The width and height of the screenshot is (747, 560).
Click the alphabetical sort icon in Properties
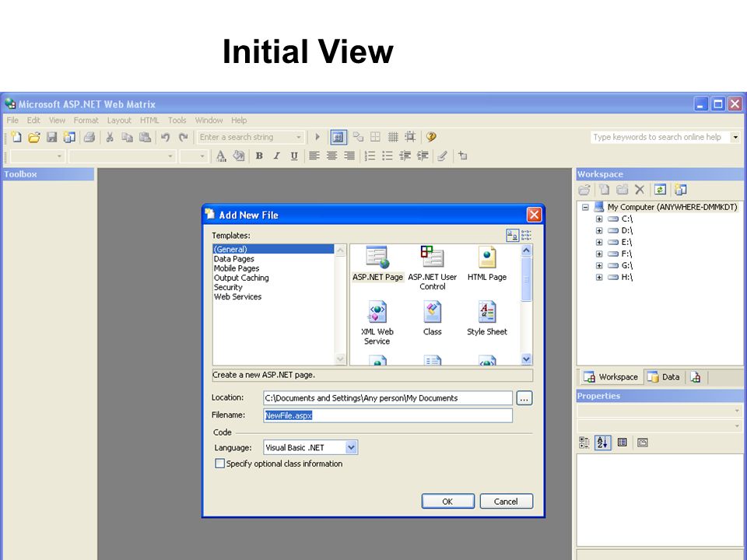[602, 443]
